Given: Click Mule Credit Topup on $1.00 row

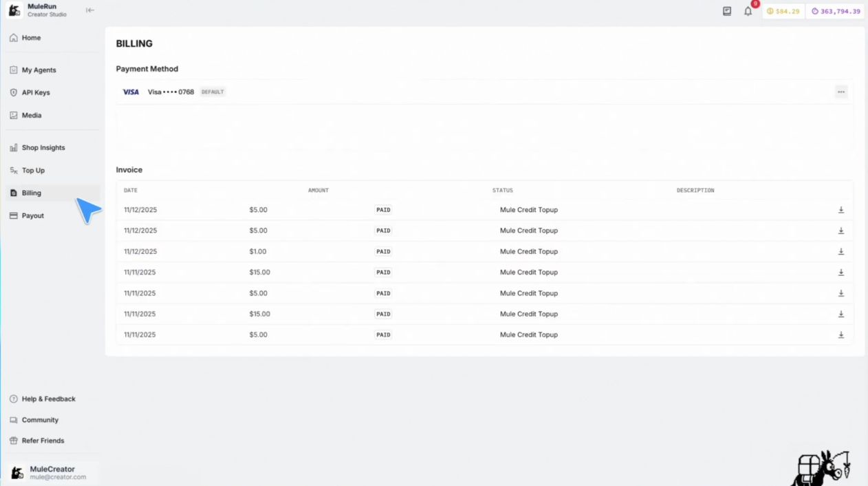Looking at the screenshot, I should [529, 251].
